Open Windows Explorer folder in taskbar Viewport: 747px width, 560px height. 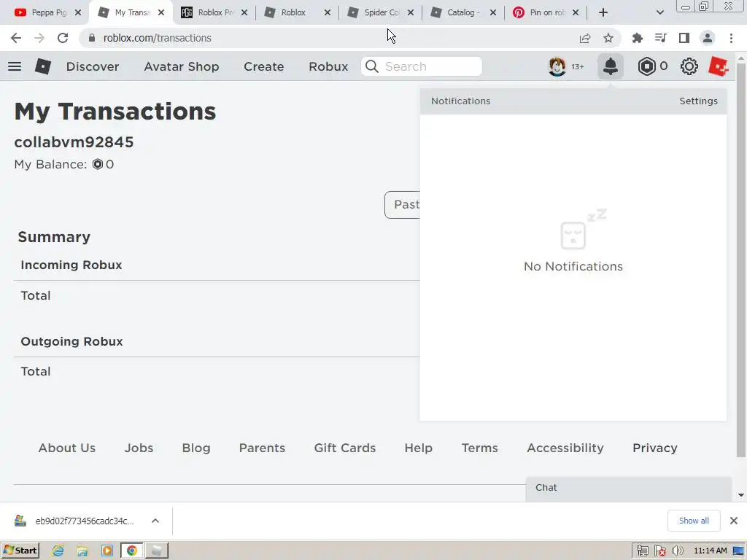pyautogui.click(x=82, y=551)
